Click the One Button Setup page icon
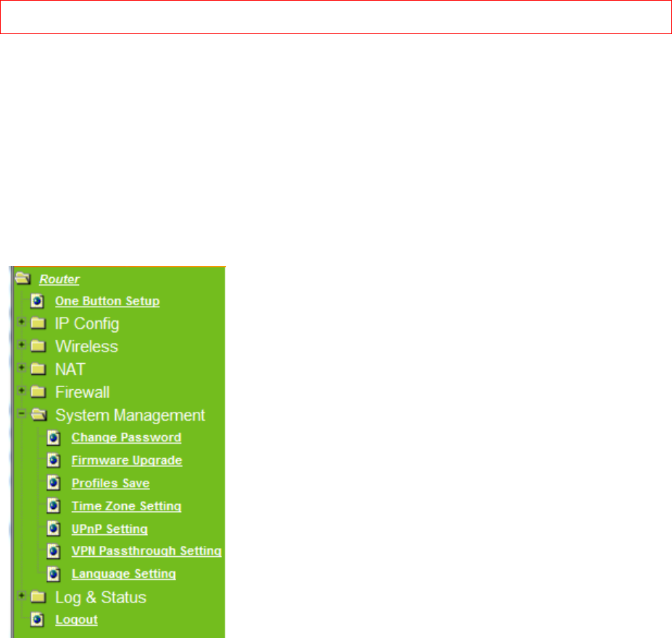Viewport: 672px width, 638px height. point(37,301)
